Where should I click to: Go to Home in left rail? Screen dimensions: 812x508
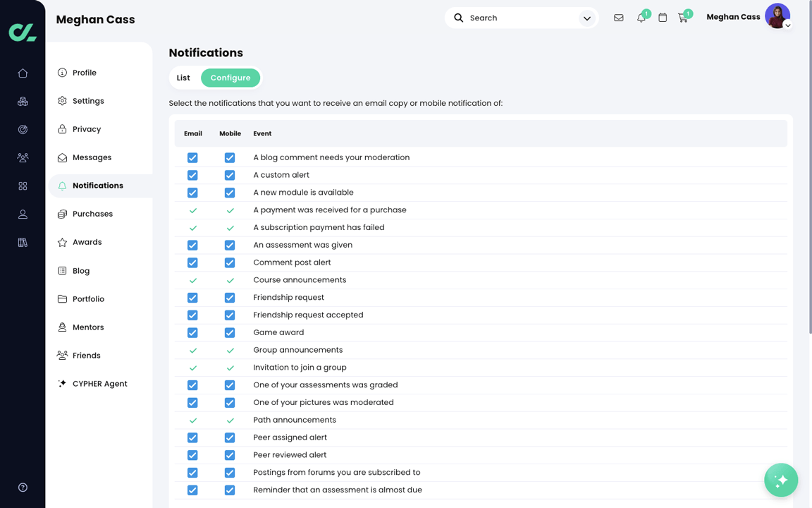[23, 73]
